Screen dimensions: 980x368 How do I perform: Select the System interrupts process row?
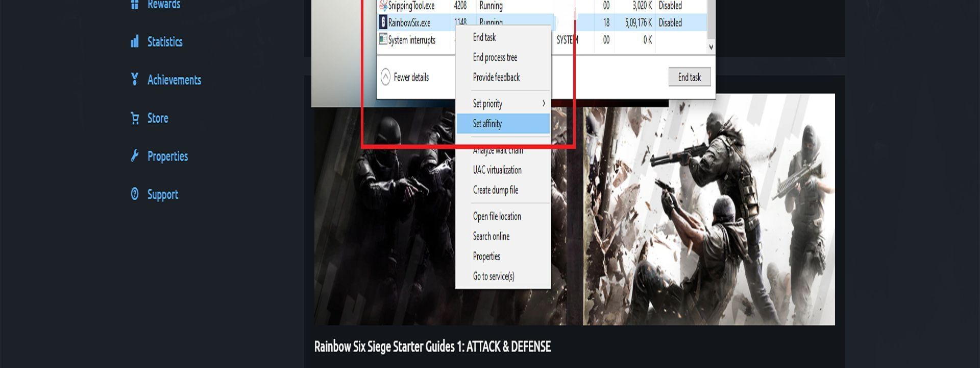(x=411, y=40)
